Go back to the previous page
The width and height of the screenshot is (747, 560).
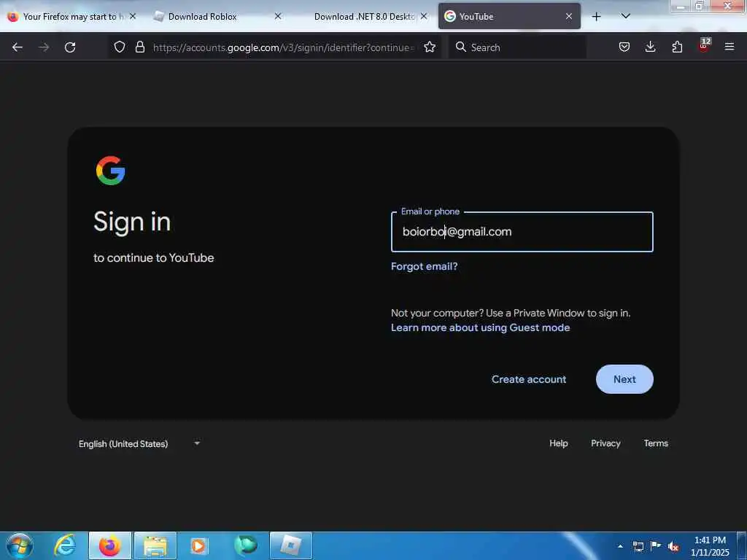click(18, 47)
